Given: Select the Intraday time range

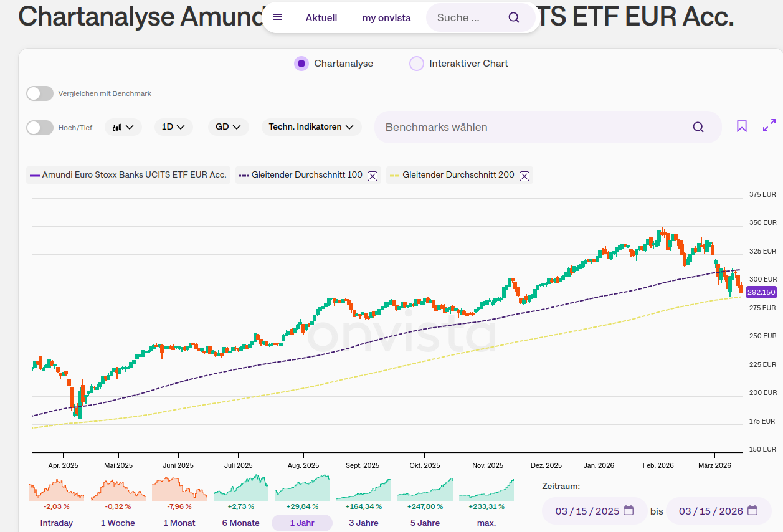Looking at the screenshot, I should click(57, 523).
